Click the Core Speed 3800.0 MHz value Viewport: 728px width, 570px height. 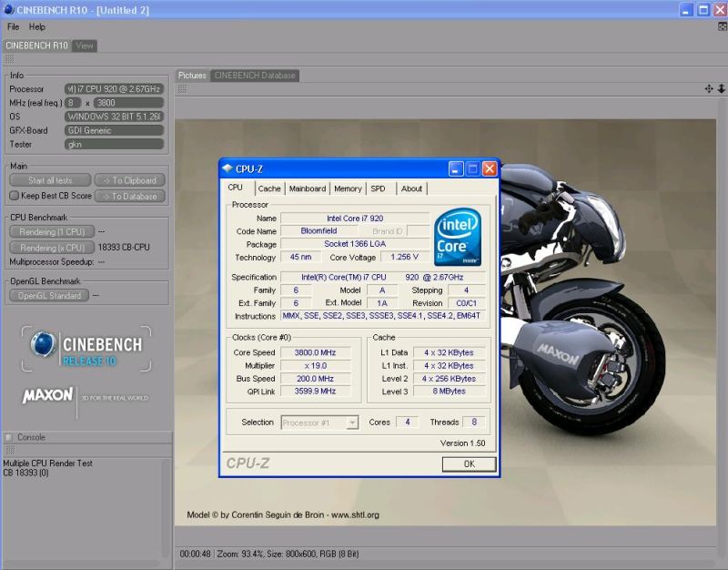coord(315,352)
